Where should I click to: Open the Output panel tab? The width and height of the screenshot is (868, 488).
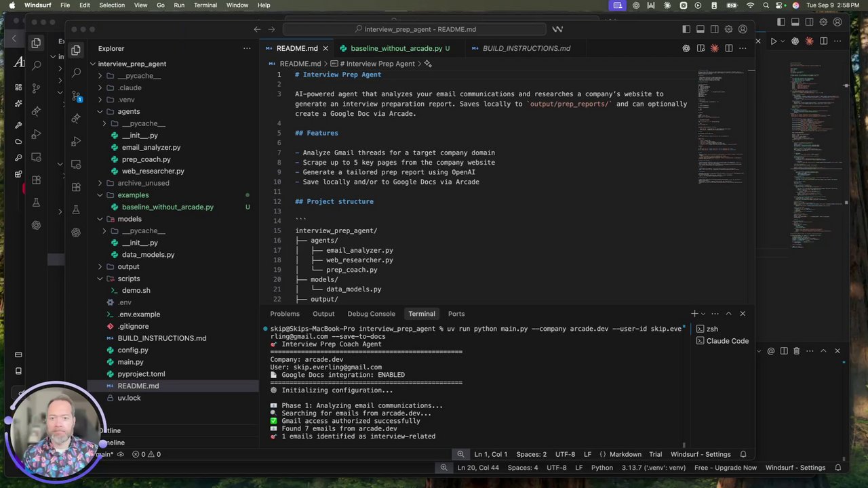coord(323,314)
